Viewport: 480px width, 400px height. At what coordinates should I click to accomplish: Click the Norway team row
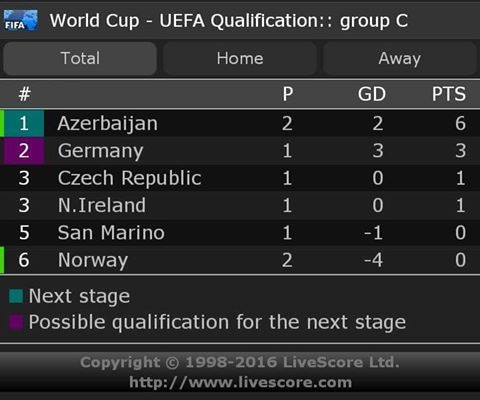coord(240,260)
